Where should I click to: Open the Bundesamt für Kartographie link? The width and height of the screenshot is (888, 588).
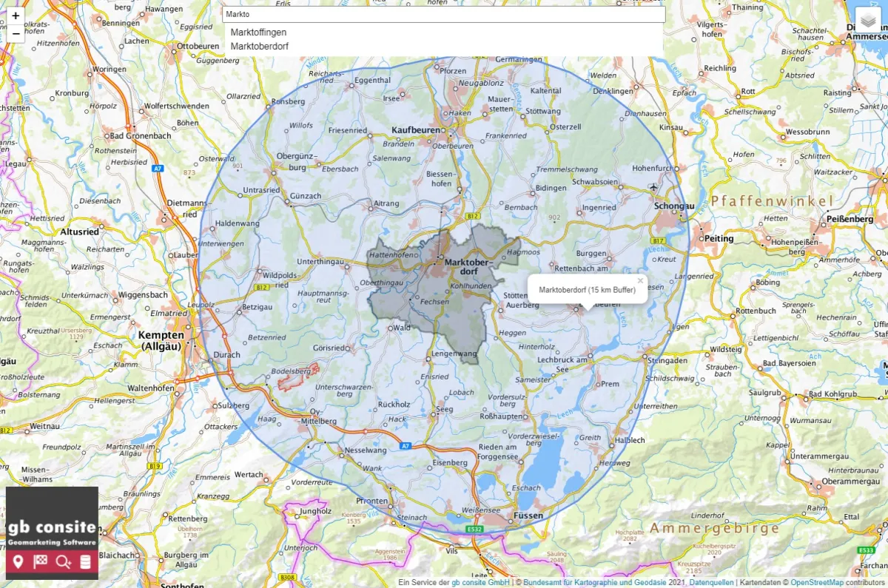coord(584,582)
